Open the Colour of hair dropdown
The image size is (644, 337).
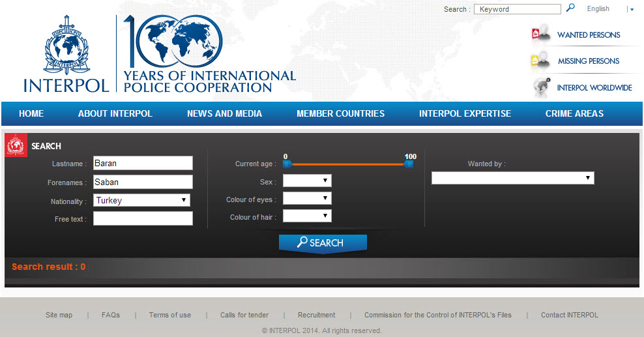pyautogui.click(x=307, y=216)
